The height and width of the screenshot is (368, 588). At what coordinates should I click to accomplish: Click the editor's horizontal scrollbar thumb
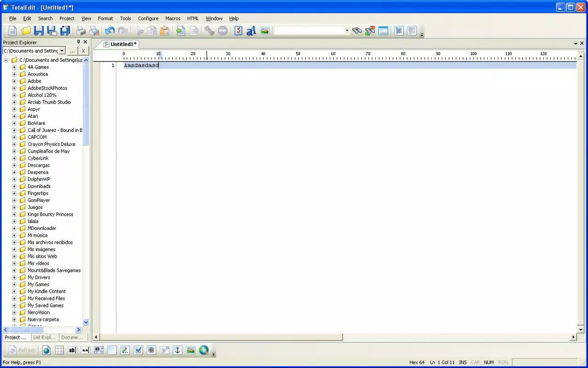coord(221,337)
